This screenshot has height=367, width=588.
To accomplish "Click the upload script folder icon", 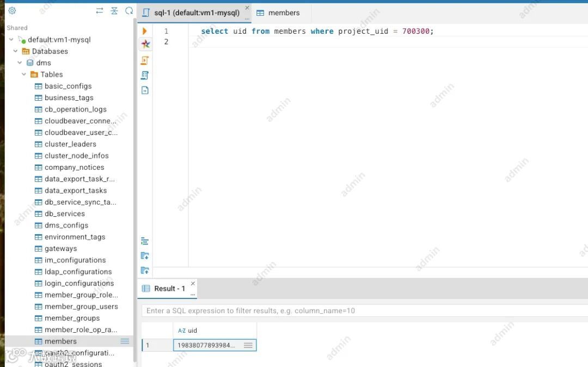I will (145, 270).
